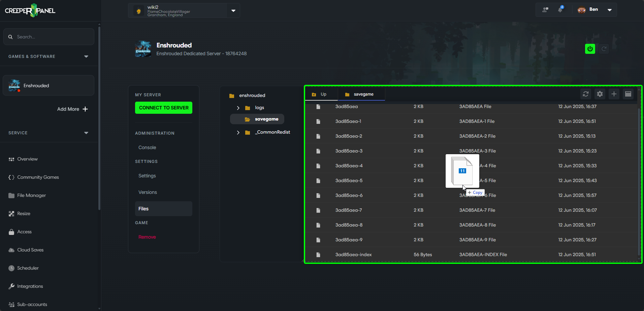Click in the Search field
The height and width of the screenshot is (311, 644).
click(x=49, y=37)
